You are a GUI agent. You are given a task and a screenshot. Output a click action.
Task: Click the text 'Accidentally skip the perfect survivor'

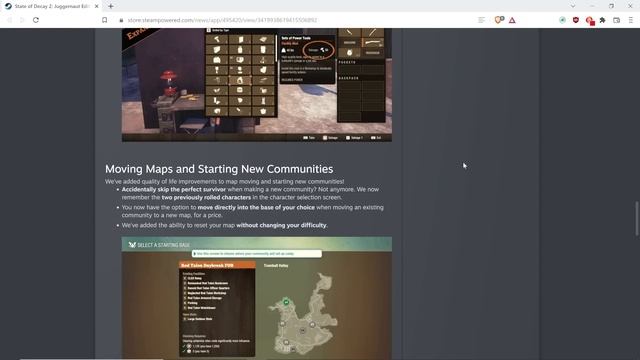point(173,189)
